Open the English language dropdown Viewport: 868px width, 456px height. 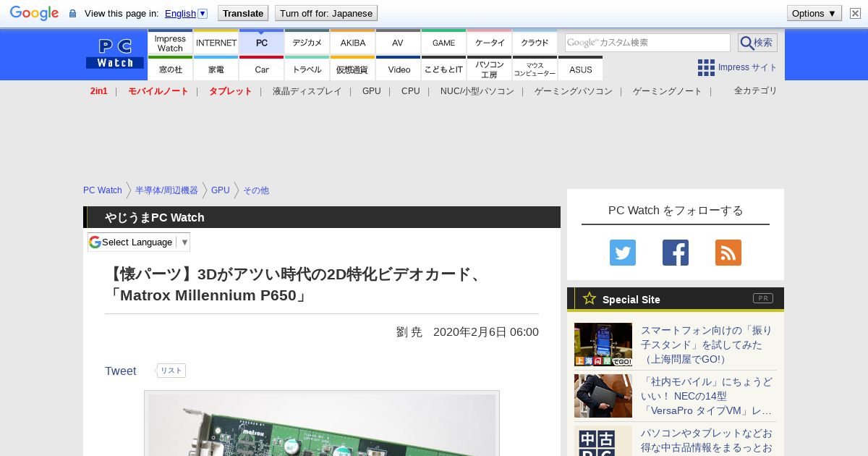[x=186, y=13]
